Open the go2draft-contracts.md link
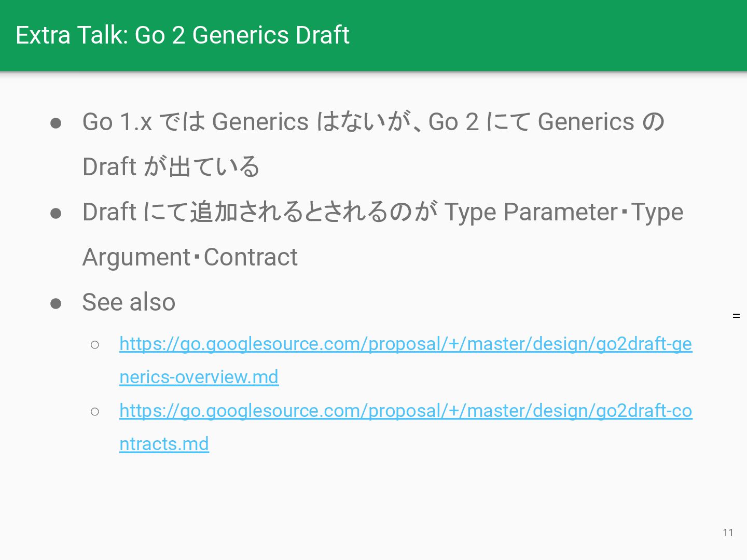This screenshot has height=560, width=747. [406, 411]
